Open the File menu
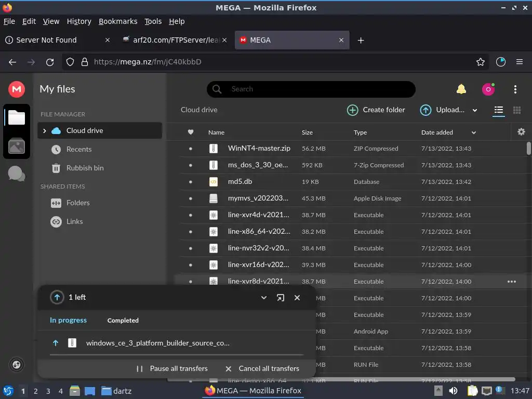The height and width of the screenshot is (399, 532). coord(9,21)
